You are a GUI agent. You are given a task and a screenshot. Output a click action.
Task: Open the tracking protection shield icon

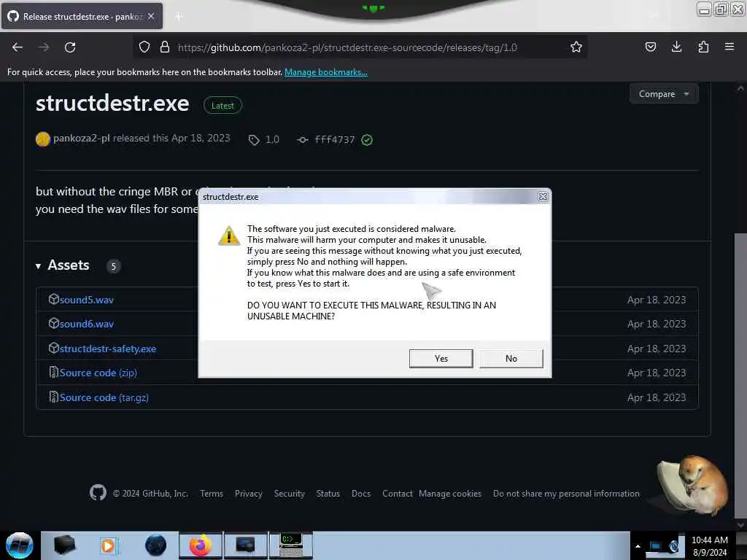(x=144, y=47)
